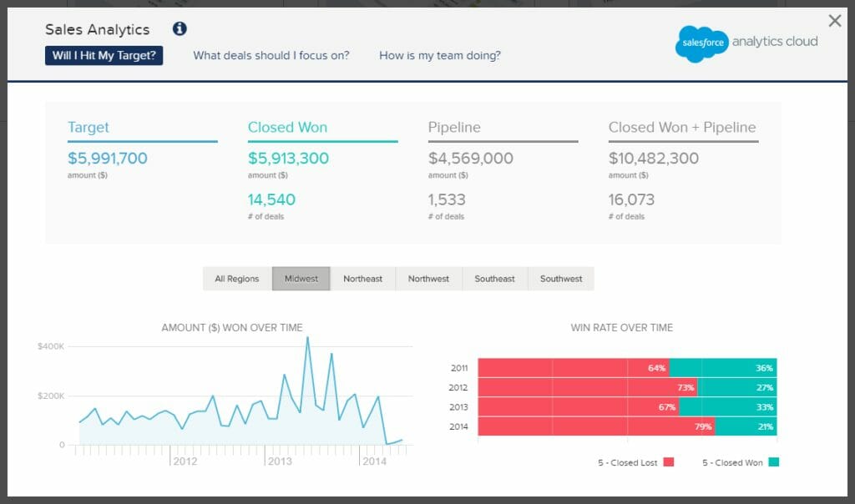Click the teal Closed Won legend swatch
This screenshot has width=855, height=504.
tap(773, 462)
